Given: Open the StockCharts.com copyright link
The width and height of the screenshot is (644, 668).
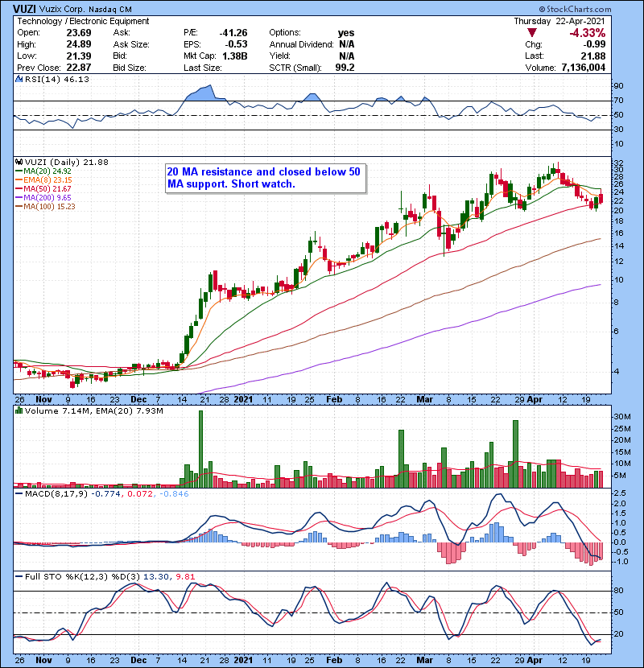Looking at the screenshot, I should pyautogui.click(x=575, y=9).
